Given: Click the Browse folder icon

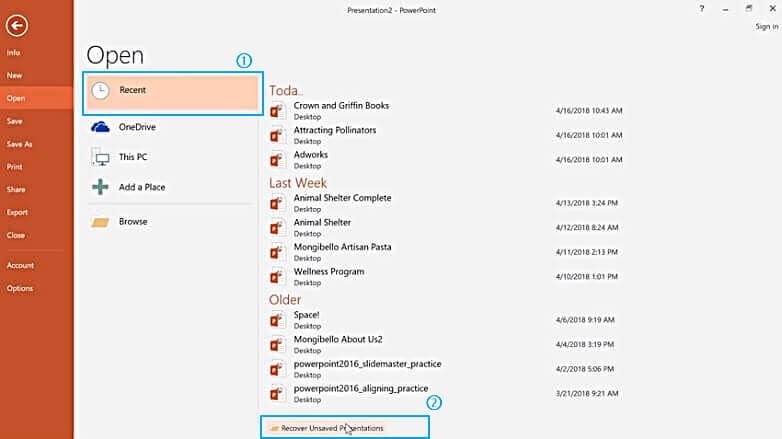Looking at the screenshot, I should click(100, 222).
